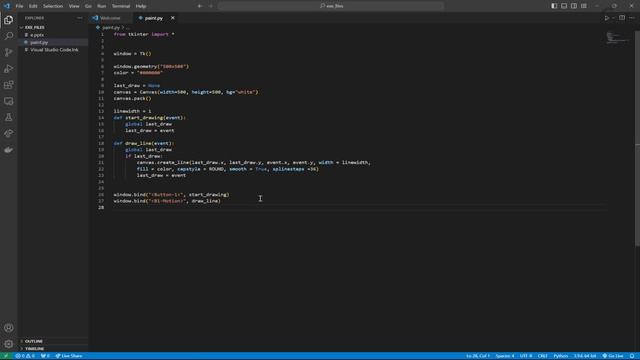
Task: Click the editor minimap
Action: click(618, 38)
